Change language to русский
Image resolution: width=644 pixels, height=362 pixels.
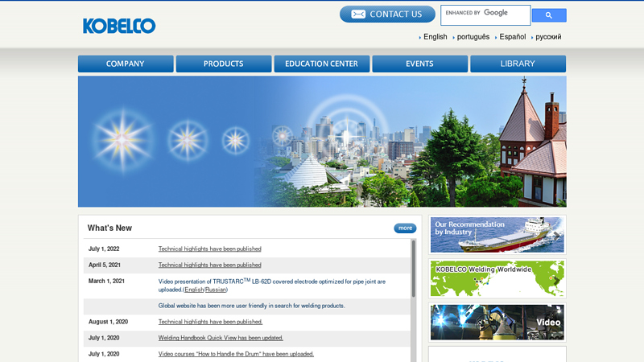[x=548, y=37]
